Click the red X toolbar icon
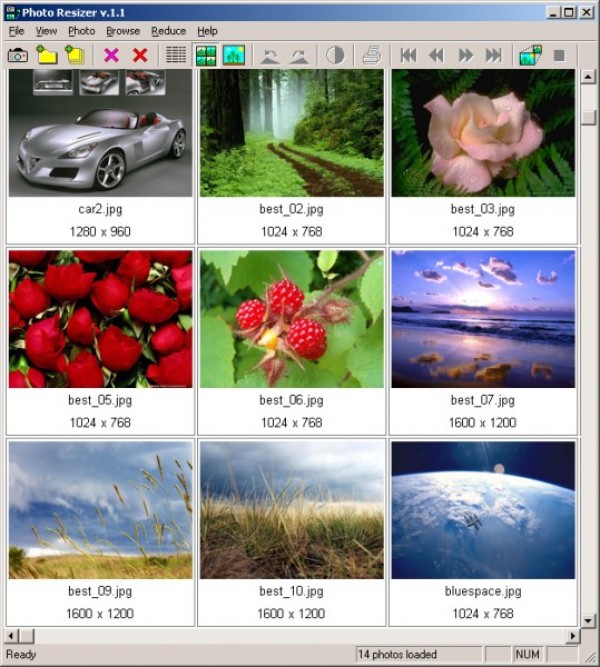600x667 pixels. [x=140, y=55]
